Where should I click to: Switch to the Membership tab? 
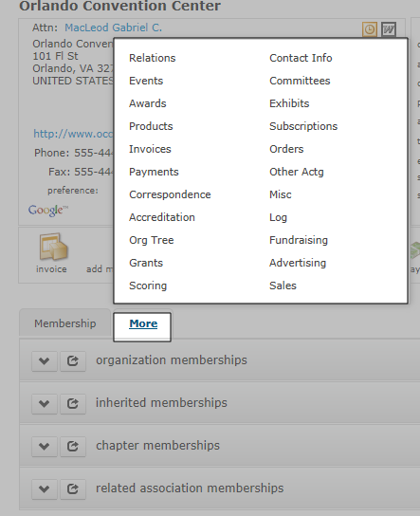[65, 323]
